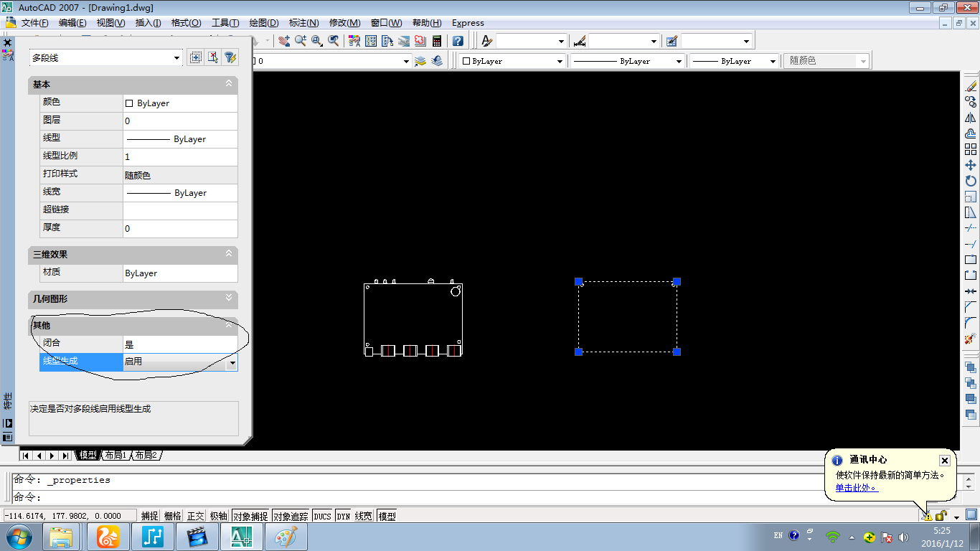
Task: Click the 颜色 ByLayer property field
Action: (180, 103)
